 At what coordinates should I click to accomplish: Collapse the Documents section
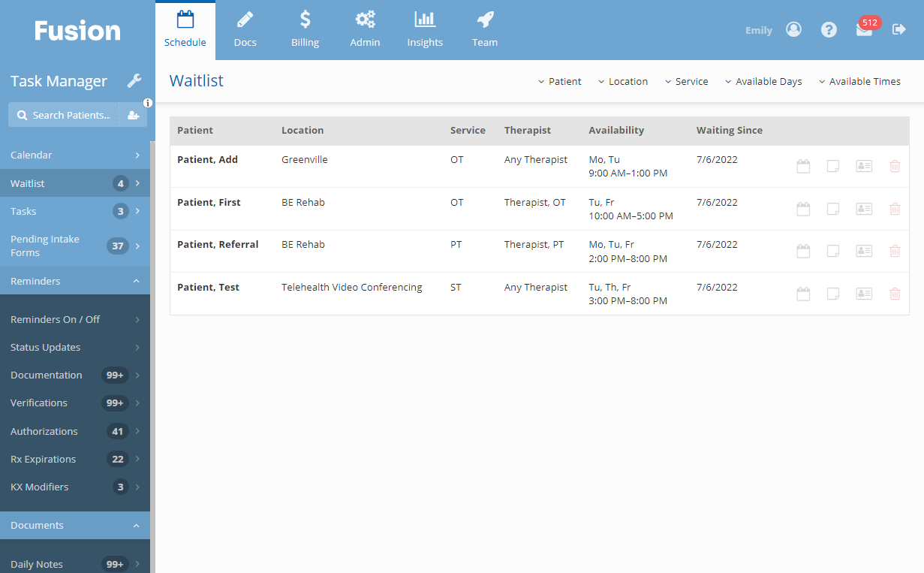tap(75, 525)
